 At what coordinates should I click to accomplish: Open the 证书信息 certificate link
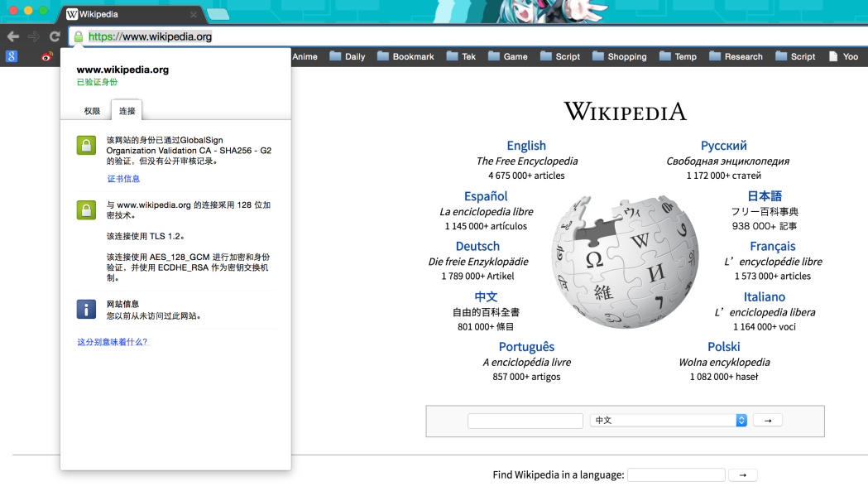pyautogui.click(x=123, y=179)
